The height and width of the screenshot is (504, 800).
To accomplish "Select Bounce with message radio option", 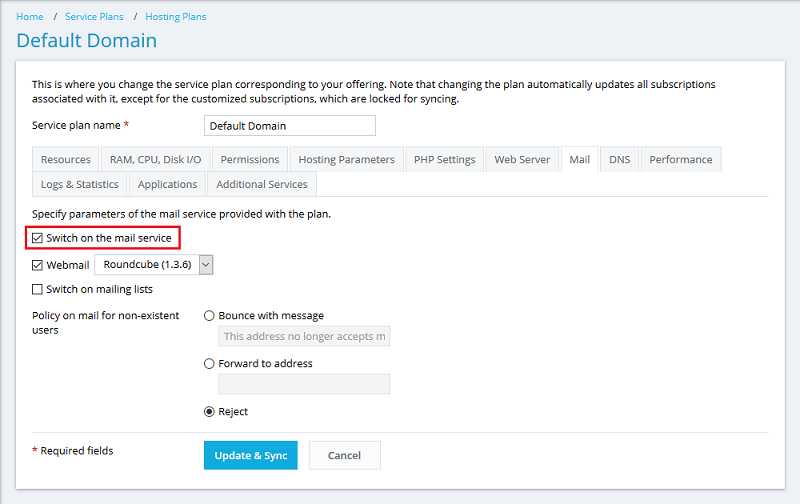I will pyautogui.click(x=209, y=316).
